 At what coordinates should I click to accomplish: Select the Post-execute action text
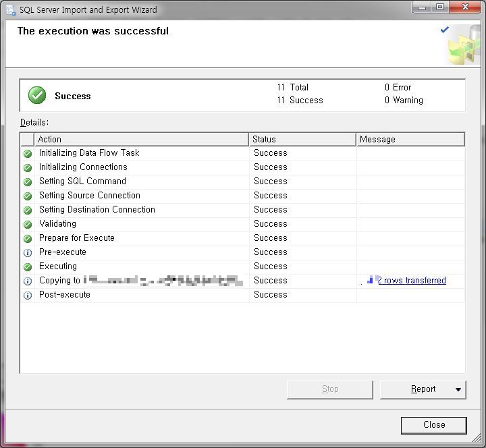65,295
